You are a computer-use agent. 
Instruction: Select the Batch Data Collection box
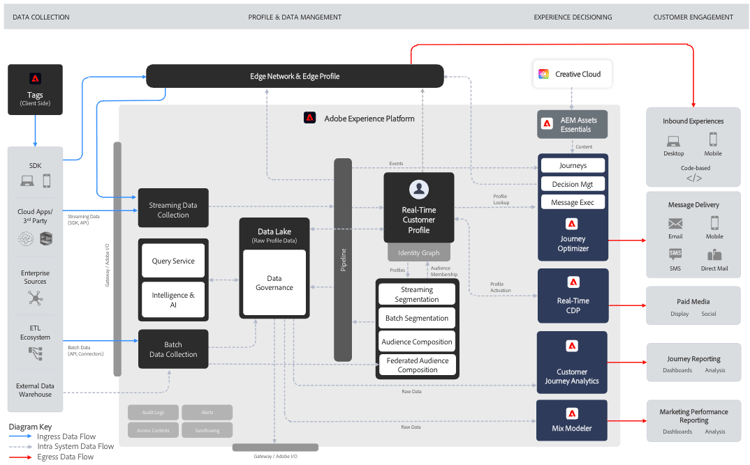(173, 349)
